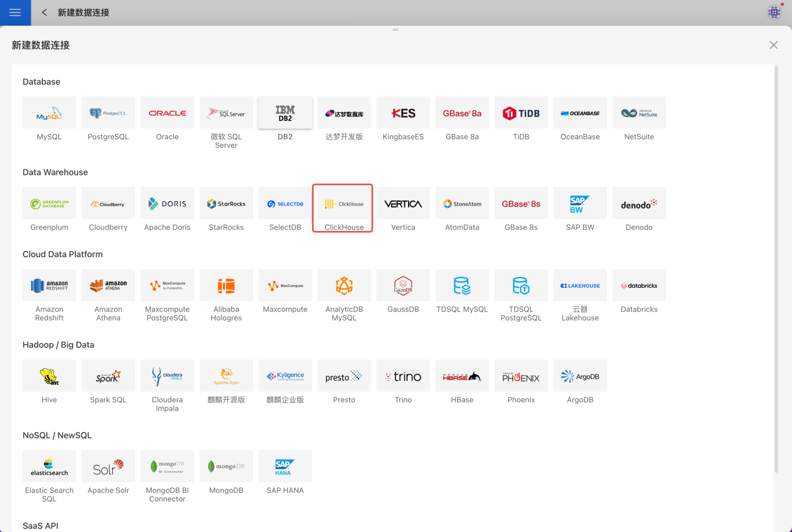Screen dimensions: 792x532
Task: Select the SAP HANA connector
Action: click(285, 467)
